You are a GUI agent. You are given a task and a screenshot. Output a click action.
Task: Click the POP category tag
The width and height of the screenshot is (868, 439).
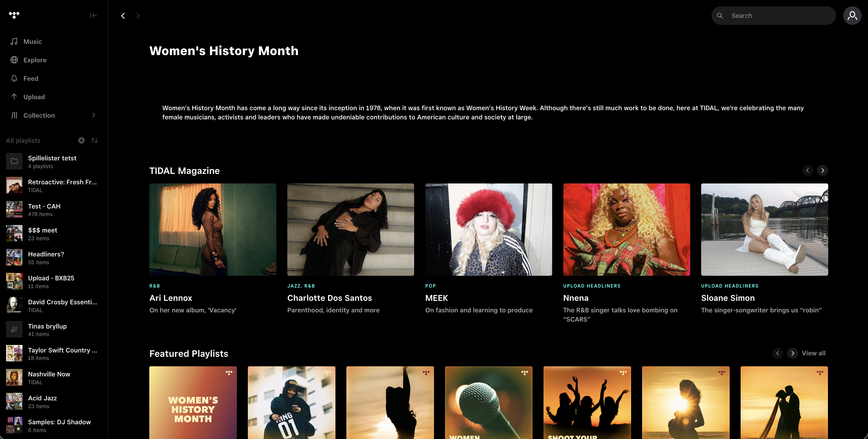point(430,286)
